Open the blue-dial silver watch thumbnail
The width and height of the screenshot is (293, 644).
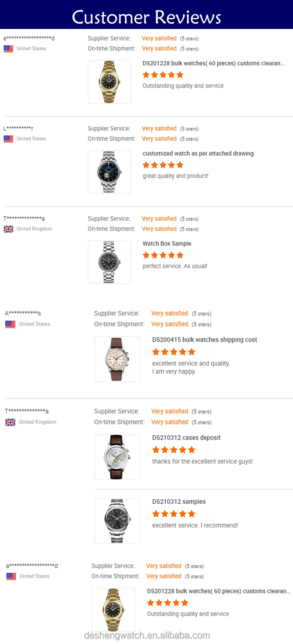click(x=109, y=172)
